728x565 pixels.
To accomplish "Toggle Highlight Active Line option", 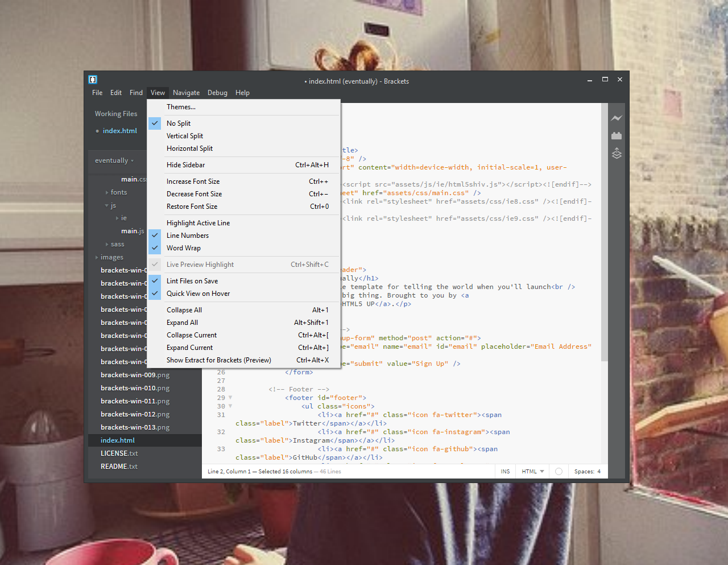I will [243, 223].
